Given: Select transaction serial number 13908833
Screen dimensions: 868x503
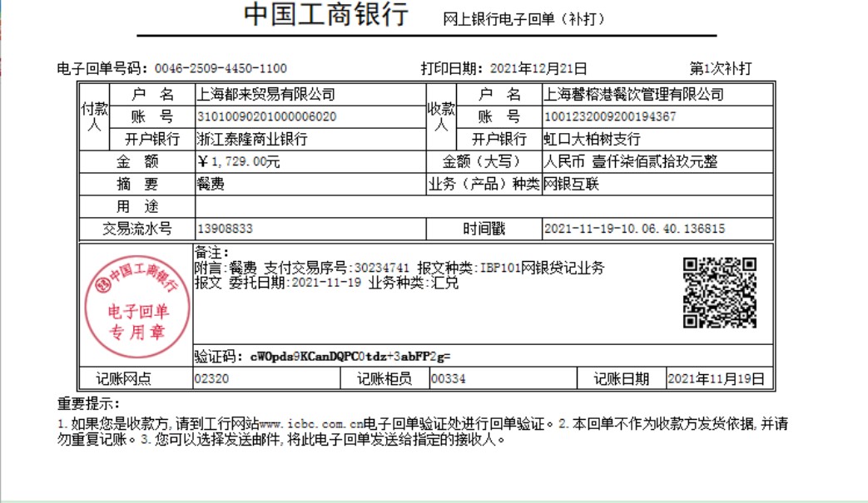Looking at the screenshot, I should [225, 229].
